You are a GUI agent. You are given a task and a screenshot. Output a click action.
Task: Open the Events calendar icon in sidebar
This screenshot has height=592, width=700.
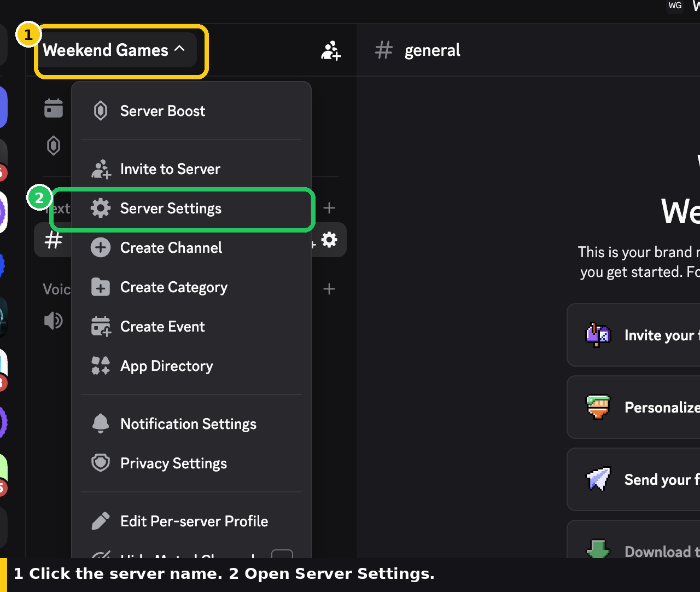click(54, 108)
